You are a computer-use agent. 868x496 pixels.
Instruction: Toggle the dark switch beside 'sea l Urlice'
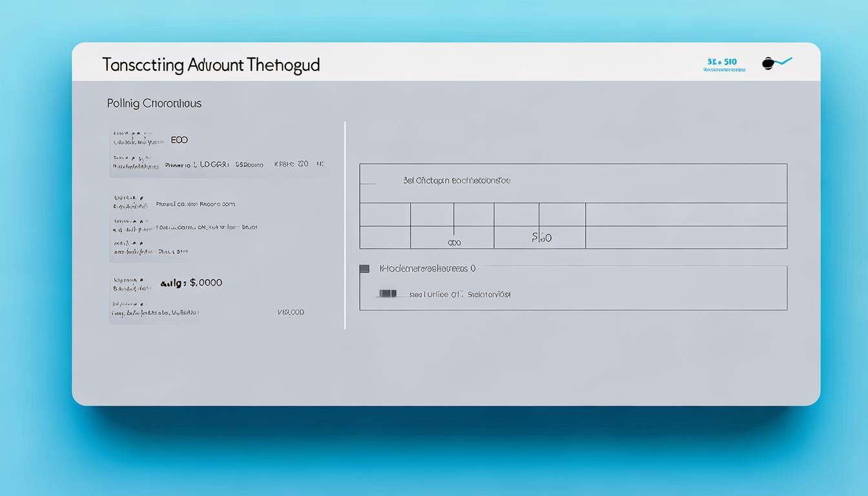tap(387, 294)
